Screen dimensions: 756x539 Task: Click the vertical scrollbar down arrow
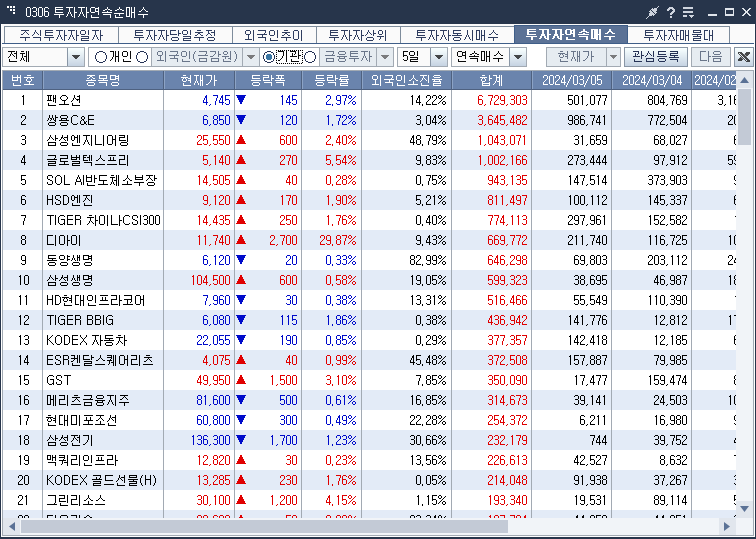click(x=744, y=508)
